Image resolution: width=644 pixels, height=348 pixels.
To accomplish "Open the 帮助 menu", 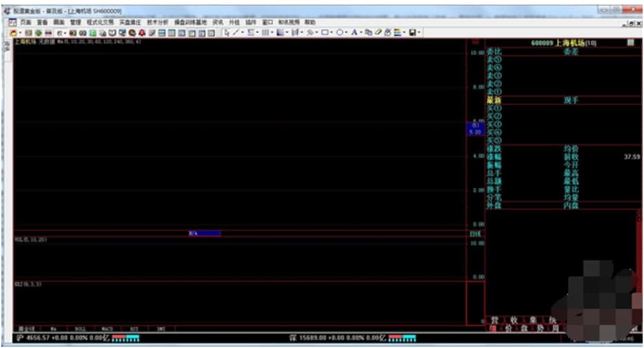I will [x=310, y=22].
